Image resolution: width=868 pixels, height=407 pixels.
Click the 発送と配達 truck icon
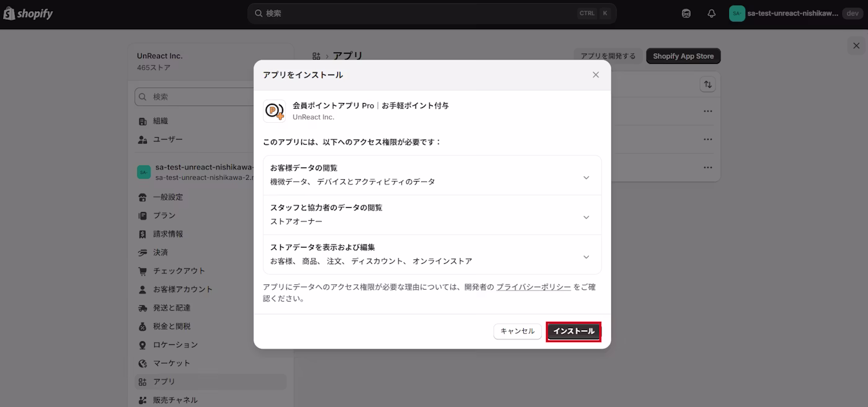[x=143, y=308]
